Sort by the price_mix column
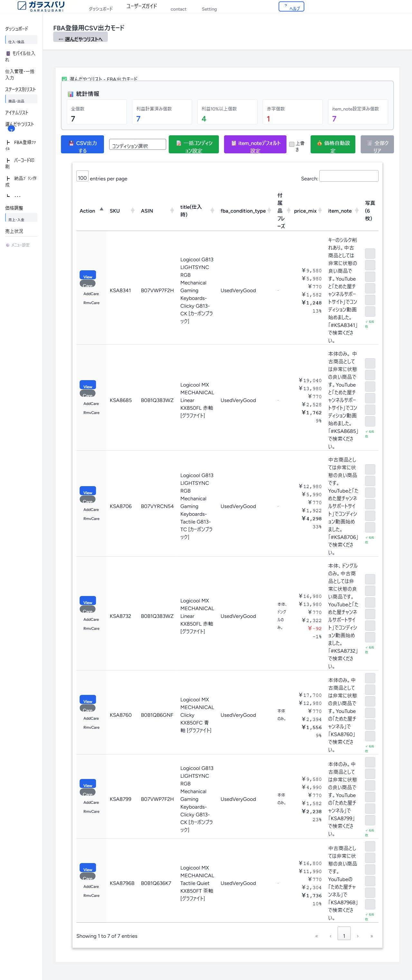Screen dimensions: 412x980 307,211
